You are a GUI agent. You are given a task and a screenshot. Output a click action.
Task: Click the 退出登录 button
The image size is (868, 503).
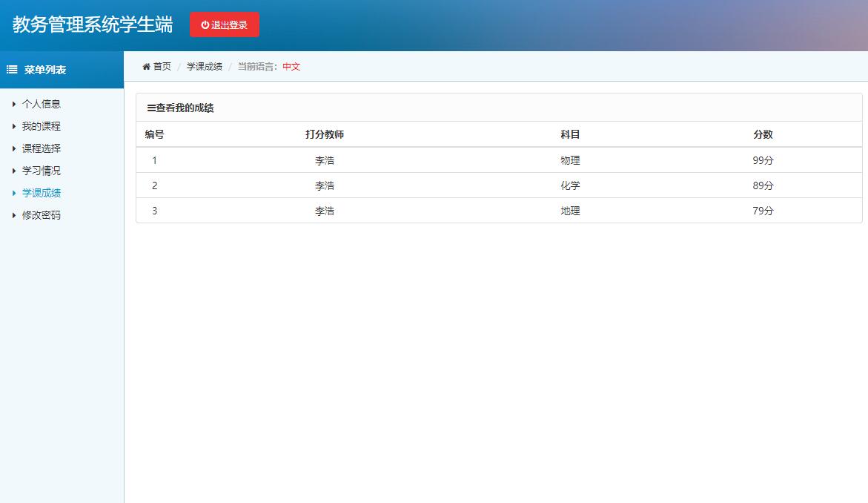225,23
